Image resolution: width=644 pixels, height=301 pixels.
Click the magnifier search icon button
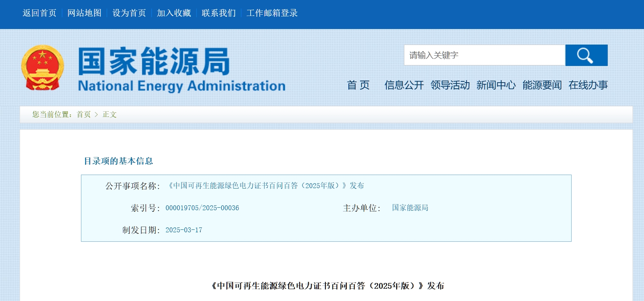pyautogui.click(x=586, y=55)
